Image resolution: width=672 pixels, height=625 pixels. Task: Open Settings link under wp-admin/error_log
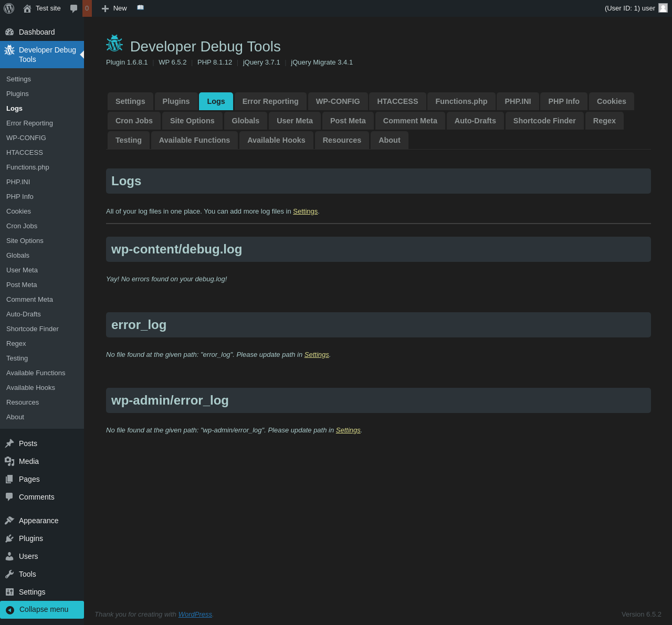click(348, 430)
